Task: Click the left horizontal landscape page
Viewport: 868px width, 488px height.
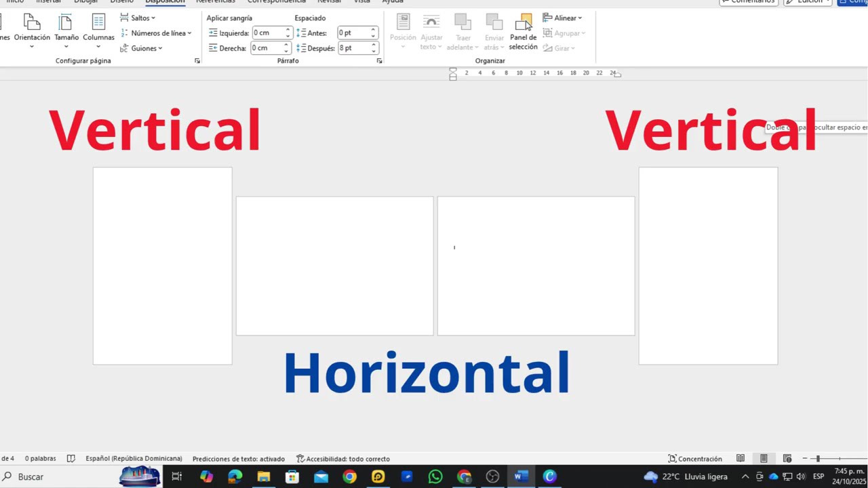Action: tap(334, 266)
